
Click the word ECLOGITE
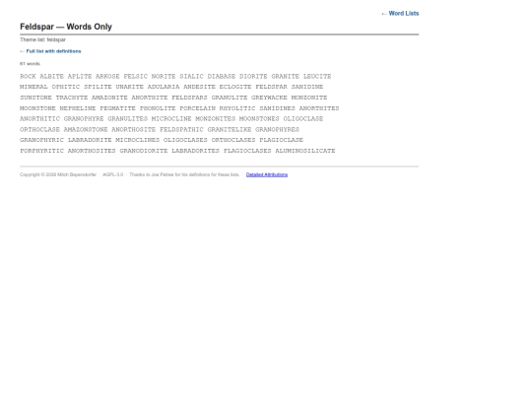[235, 87]
